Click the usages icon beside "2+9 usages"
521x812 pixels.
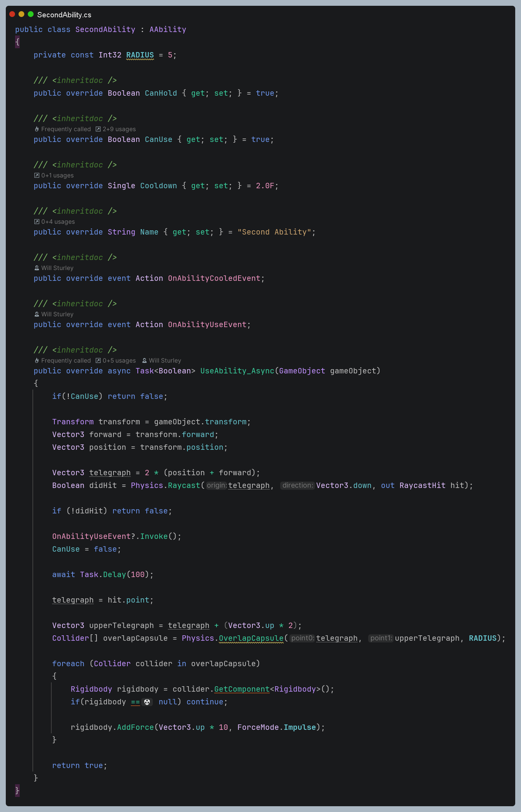click(98, 129)
